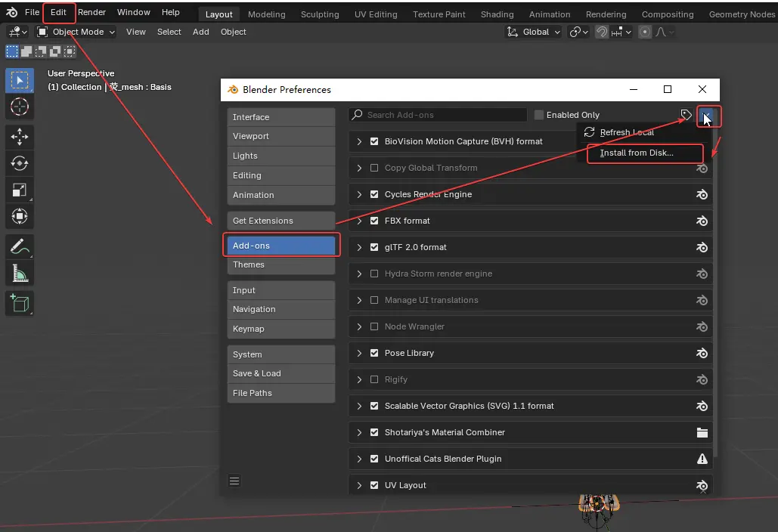778x532 pixels.
Task: Select the Move tool
Action: pos(20,137)
